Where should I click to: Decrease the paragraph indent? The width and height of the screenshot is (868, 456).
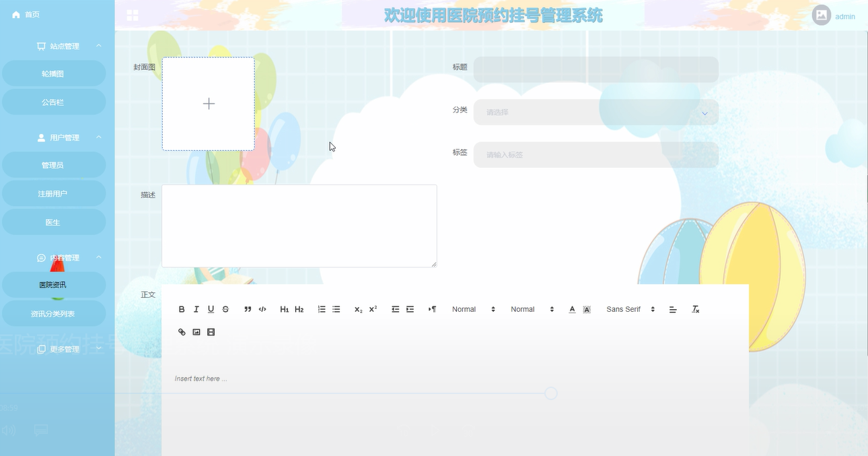coord(396,309)
